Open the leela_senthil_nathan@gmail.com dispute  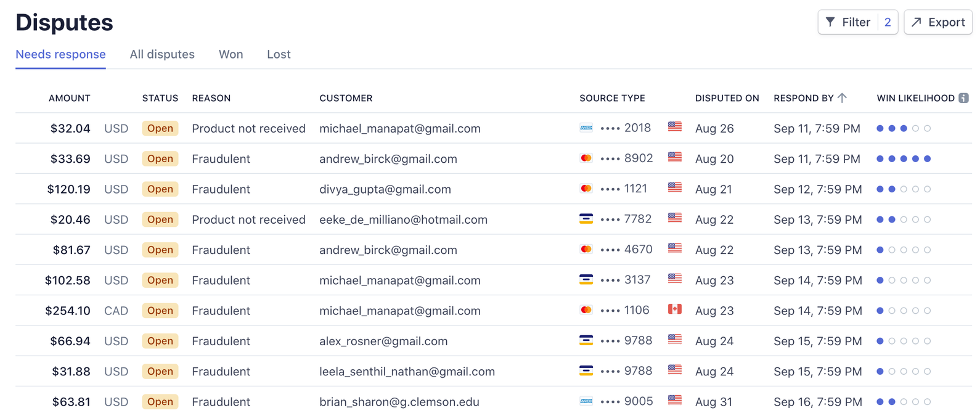click(407, 371)
